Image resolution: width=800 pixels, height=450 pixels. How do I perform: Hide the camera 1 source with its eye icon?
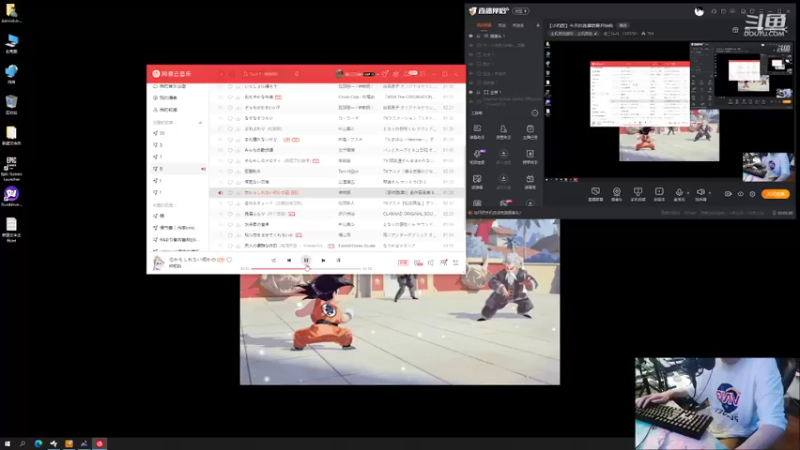(471, 36)
